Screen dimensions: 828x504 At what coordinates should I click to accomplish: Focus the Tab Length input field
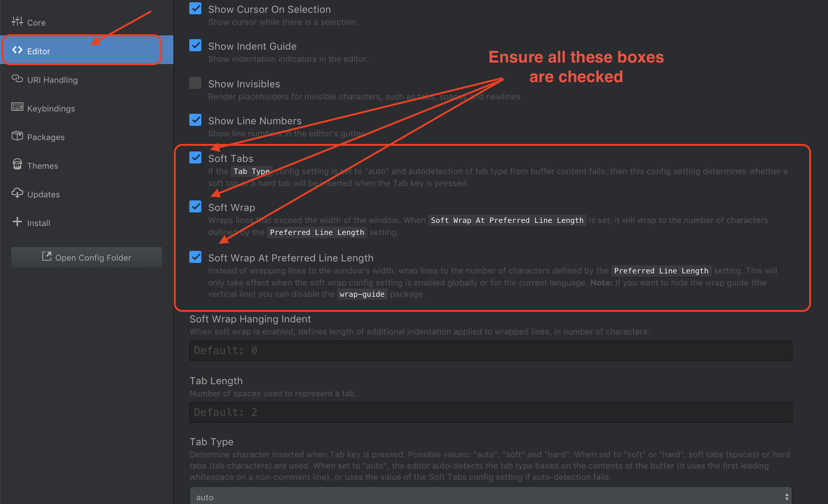pyautogui.click(x=490, y=412)
